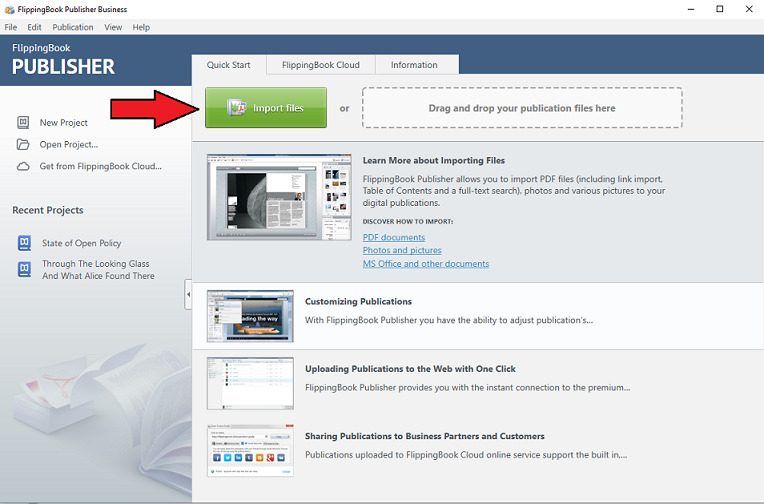Click the FlippingBook PUBLISHER logo
The height and width of the screenshot is (504, 764).
tap(63, 60)
